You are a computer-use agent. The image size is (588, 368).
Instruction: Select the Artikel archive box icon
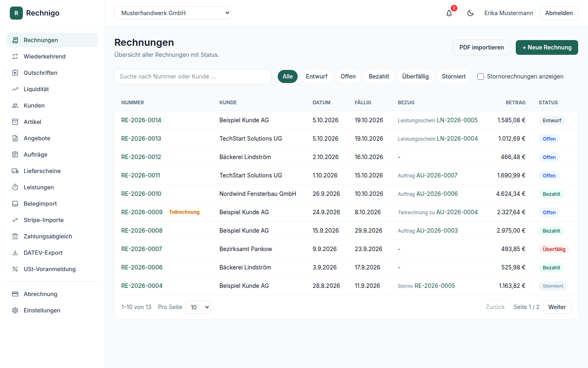click(x=15, y=122)
